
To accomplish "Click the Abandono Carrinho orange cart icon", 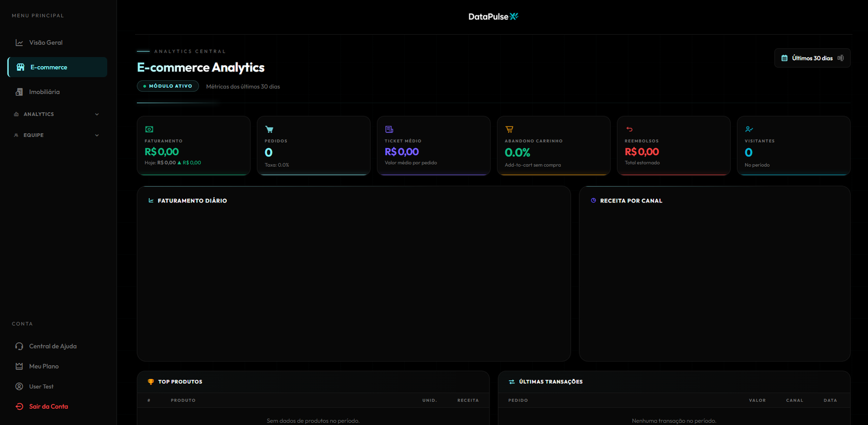I will (509, 129).
